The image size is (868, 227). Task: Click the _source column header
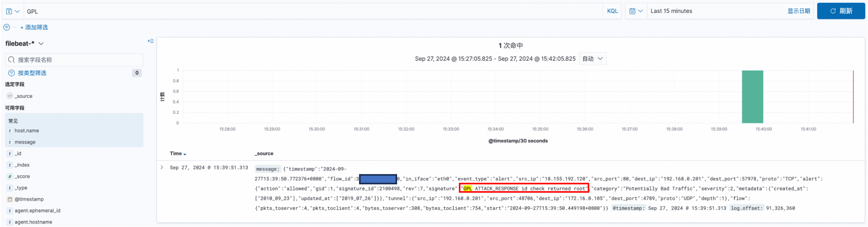click(264, 154)
